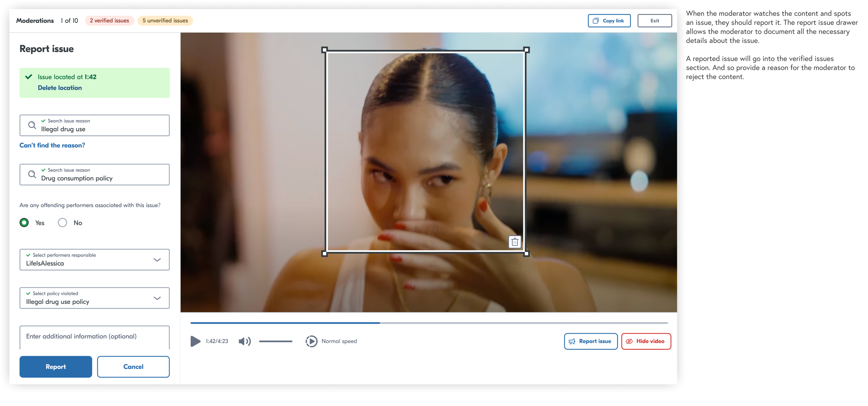Click the Illegal drug use search field
Viewport: 868px width, 406px height.
[x=94, y=125]
